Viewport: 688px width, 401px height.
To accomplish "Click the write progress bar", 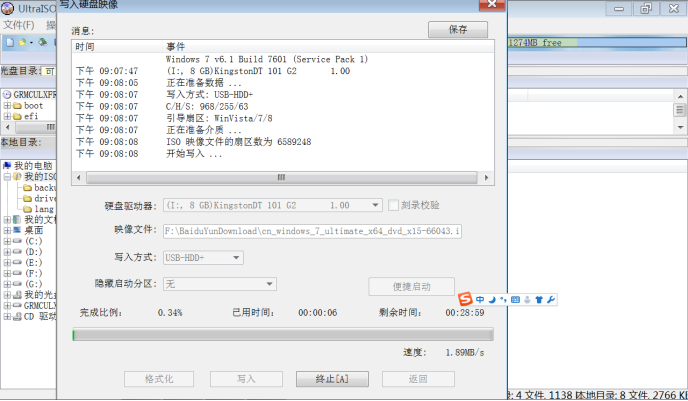I will click(x=283, y=335).
